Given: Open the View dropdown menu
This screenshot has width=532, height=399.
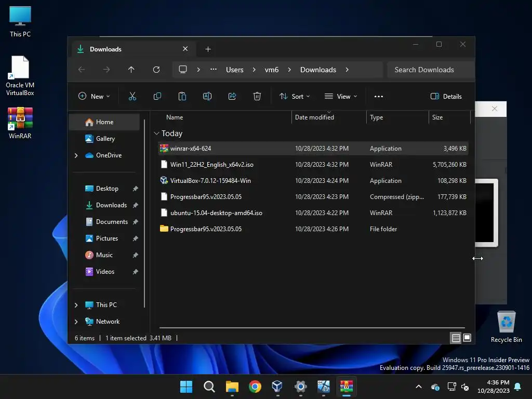Looking at the screenshot, I should click(341, 96).
